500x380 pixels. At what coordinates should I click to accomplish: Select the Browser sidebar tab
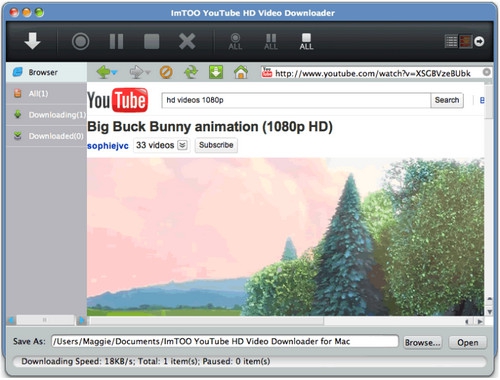[x=46, y=72]
